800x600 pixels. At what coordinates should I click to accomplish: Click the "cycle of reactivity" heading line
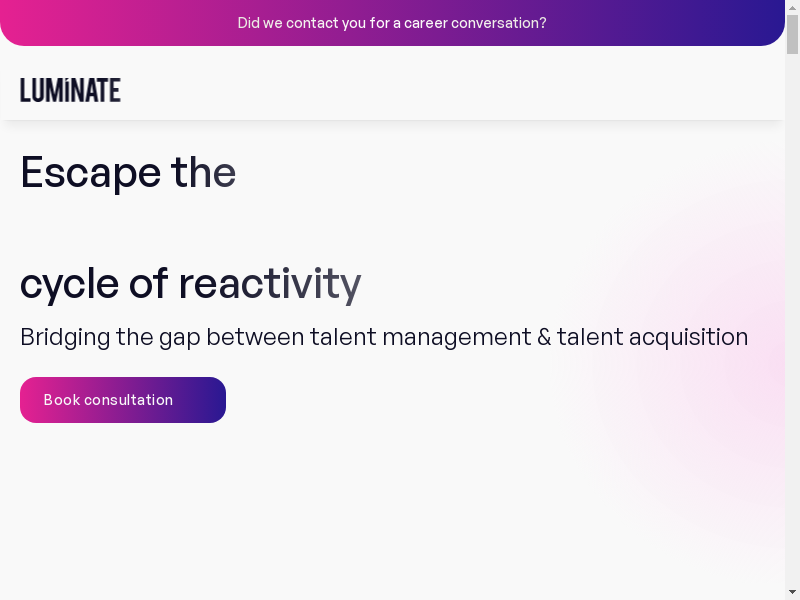[190, 284]
